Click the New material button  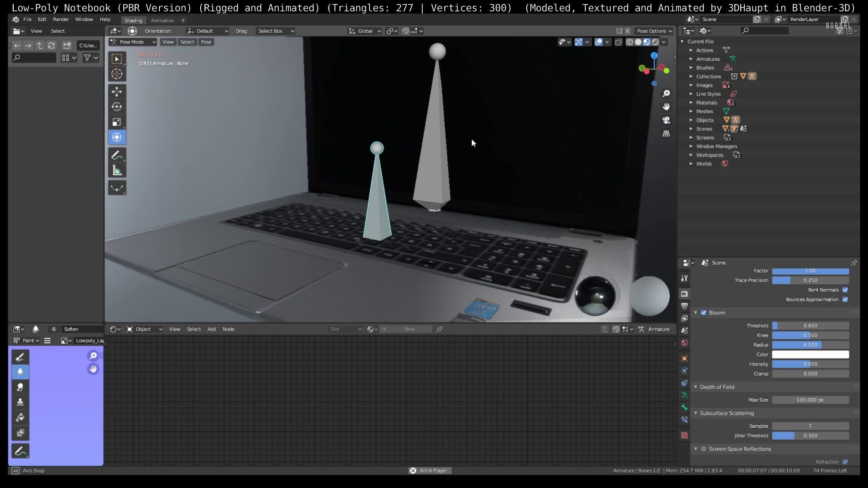409,329
